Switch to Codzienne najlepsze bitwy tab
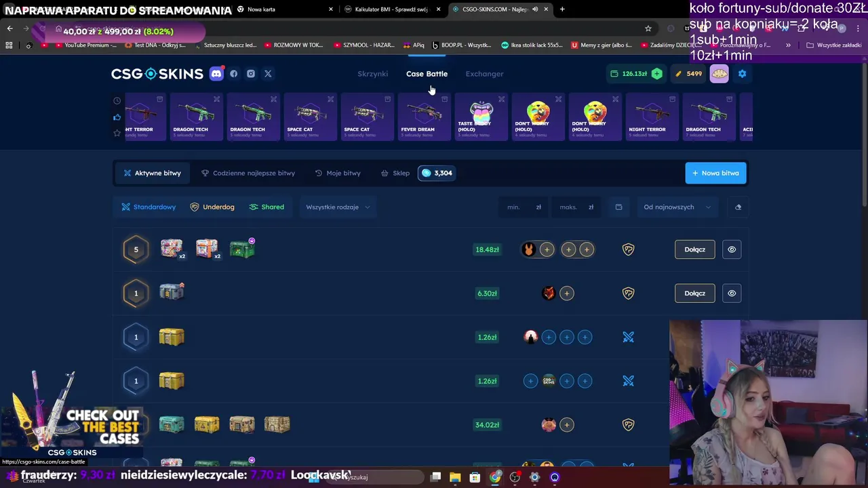 pyautogui.click(x=248, y=173)
